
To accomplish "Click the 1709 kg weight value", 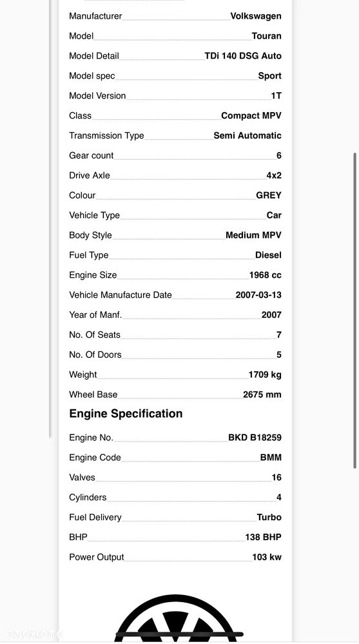I will point(265,375).
